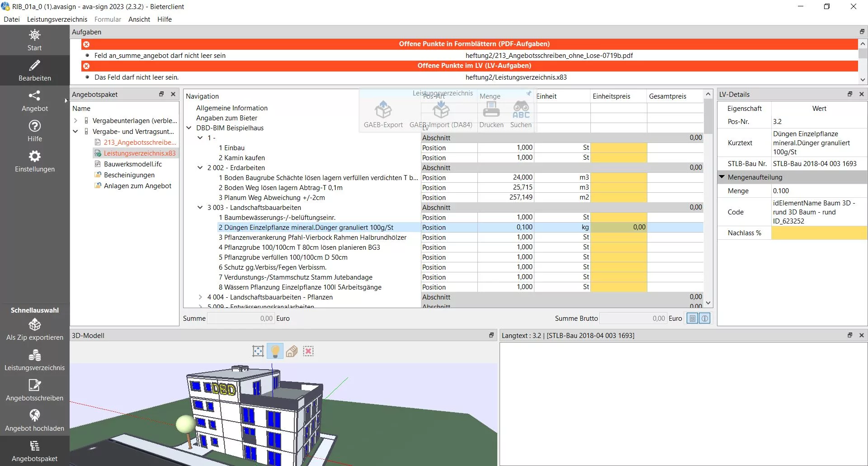
Task: Open Anlagen zum Angebot folder
Action: (137, 186)
